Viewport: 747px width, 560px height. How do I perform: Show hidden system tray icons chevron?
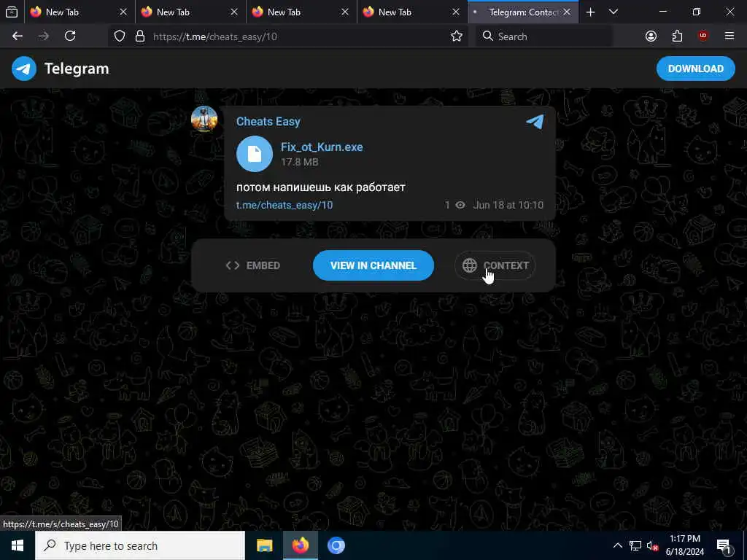[x=617, y=545]
